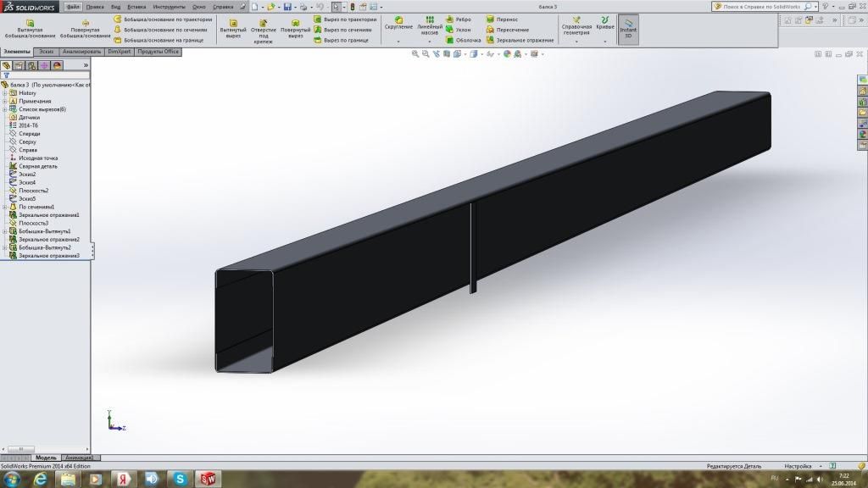This screenshot has height=488, width=868.
Task: Switch to the Эскиз tab
Action: tap(46, 52)
